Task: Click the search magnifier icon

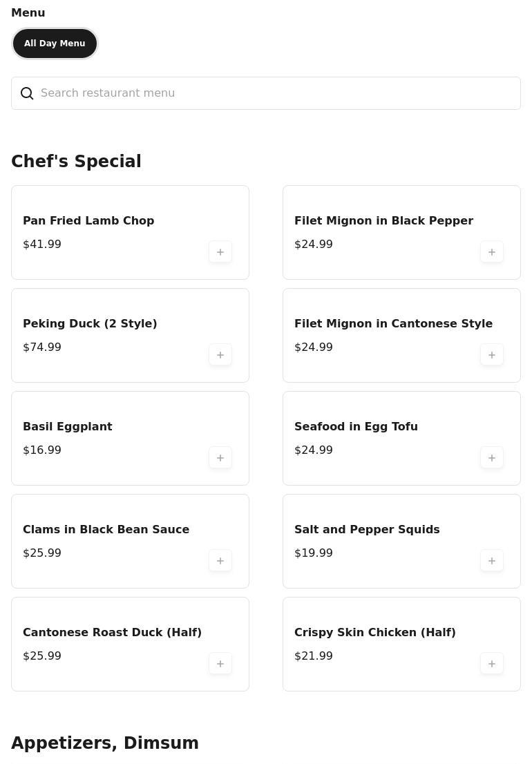Action: [27, 93]
